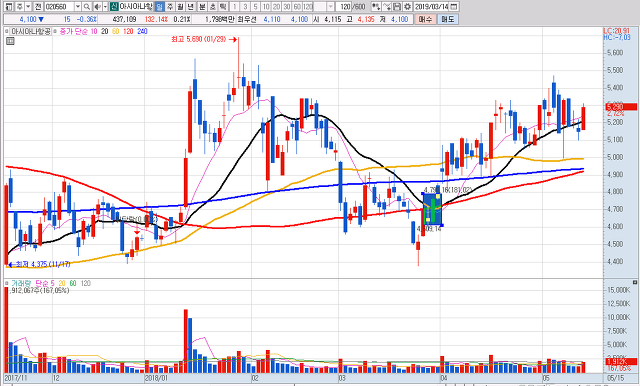Open the data table icon below the 아시아나항공 label

10,41
